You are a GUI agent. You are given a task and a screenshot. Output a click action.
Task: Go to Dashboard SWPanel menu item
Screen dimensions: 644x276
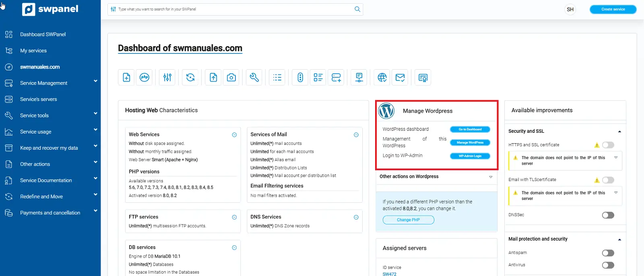(x=43, y=34)
